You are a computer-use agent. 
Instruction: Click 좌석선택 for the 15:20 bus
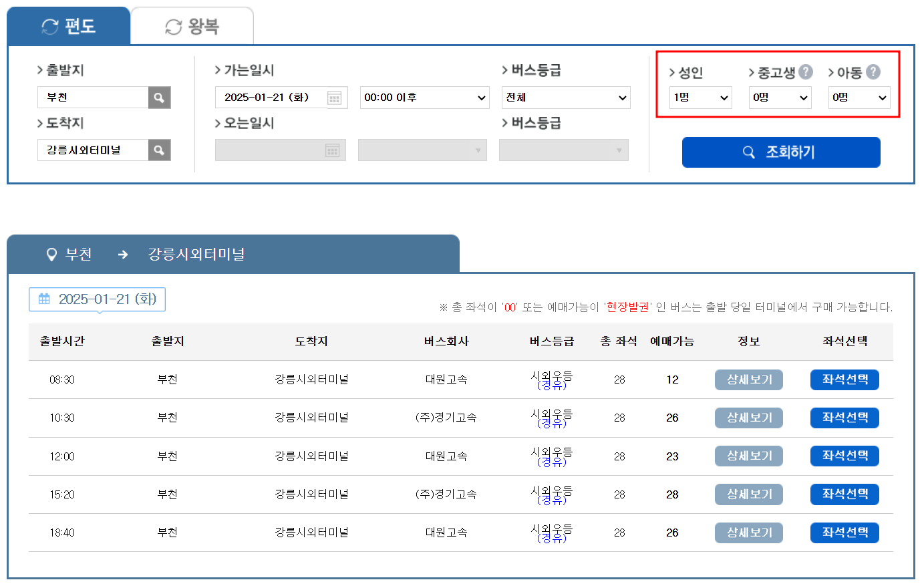pos(844,494)
